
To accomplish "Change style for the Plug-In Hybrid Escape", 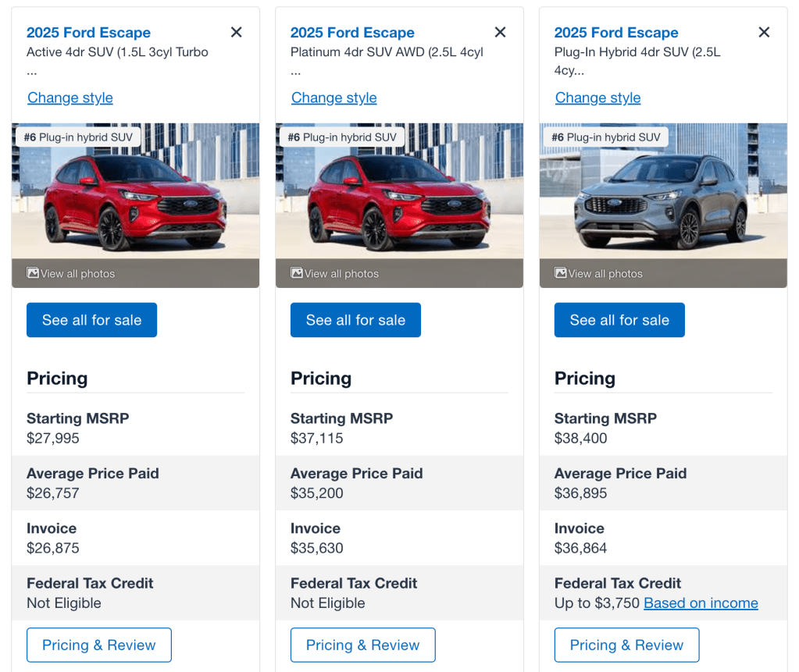I will pyautogui.click(x=598, y=98).
